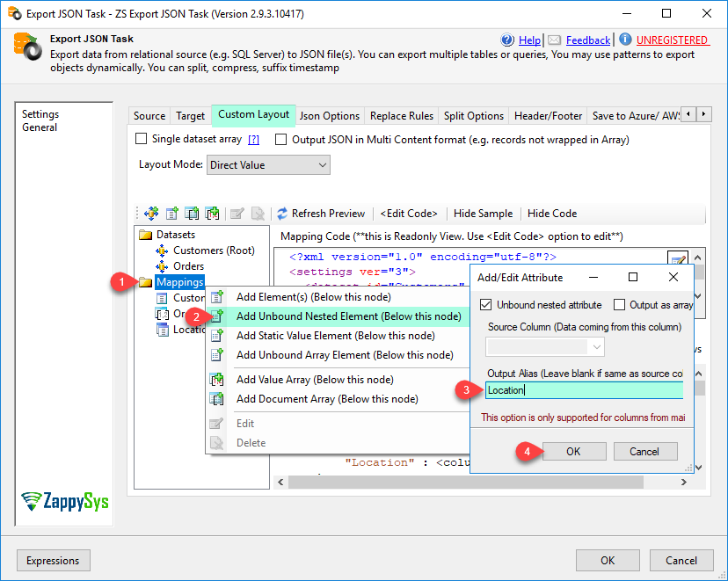The width and height of the screenshot is (728, 581).
Task: Click the Refresh Preview arrows icon
Action: pos(282,214)
